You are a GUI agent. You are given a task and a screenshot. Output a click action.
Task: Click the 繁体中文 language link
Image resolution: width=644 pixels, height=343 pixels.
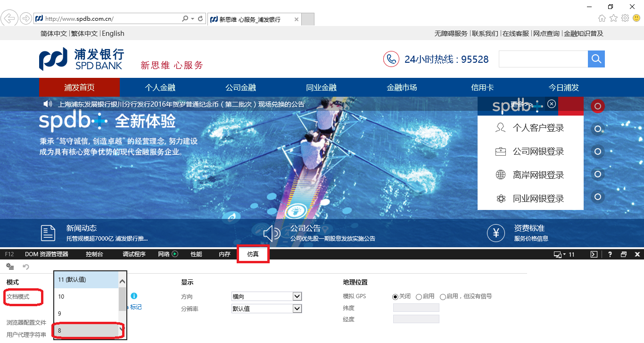(84, 33)
